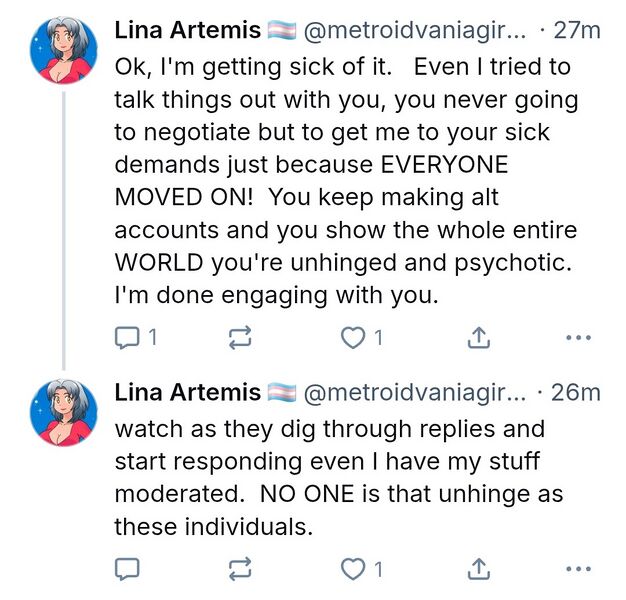Open the @metroidvaniagir handle on the 27m post
626x600 pixels.
tap(414, 31)
